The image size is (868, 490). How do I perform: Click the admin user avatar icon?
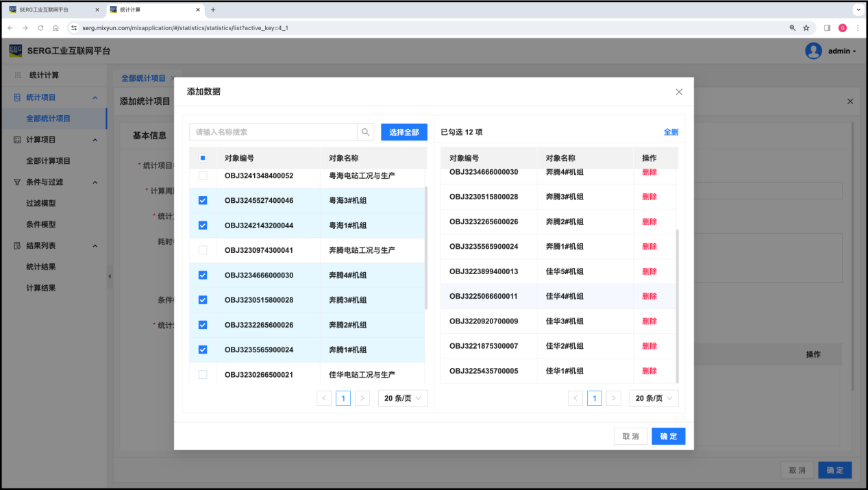[813, 51]
